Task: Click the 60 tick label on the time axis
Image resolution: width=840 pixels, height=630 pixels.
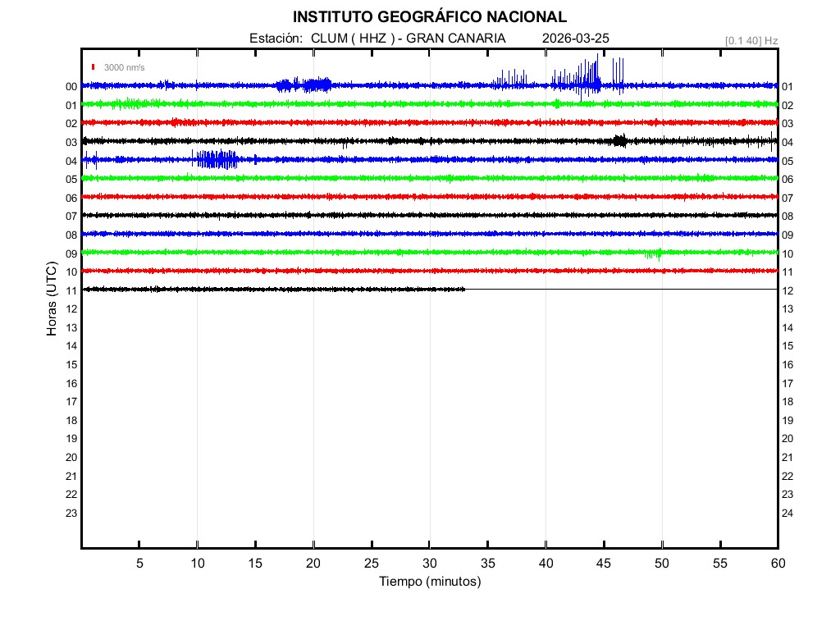Action: pyautogui.click(x=777, y=563)
